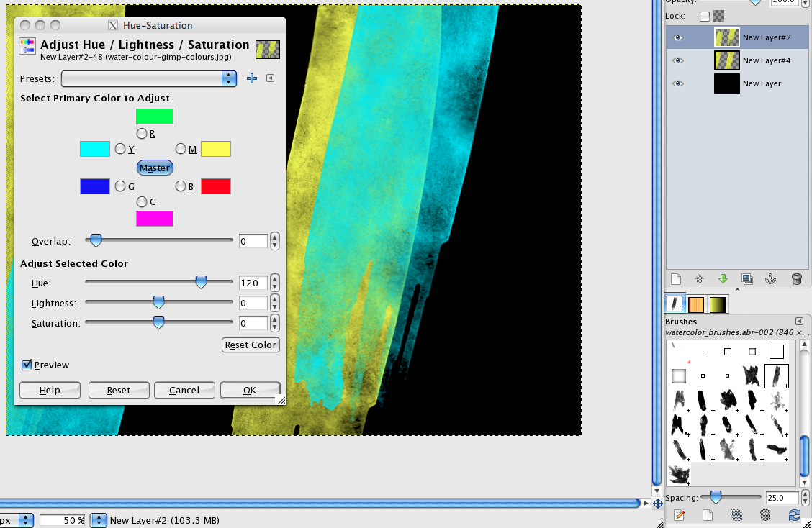Screen dimensions: 812x528
Task: Toggle visibility of the black New Layer
Action: (x=678, y=84)
